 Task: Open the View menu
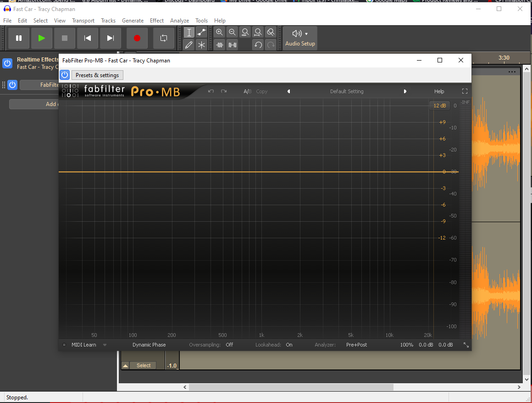click(60, 21)
